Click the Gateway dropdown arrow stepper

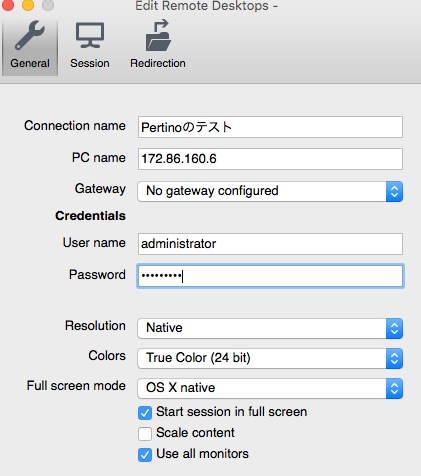coord(394,191)
